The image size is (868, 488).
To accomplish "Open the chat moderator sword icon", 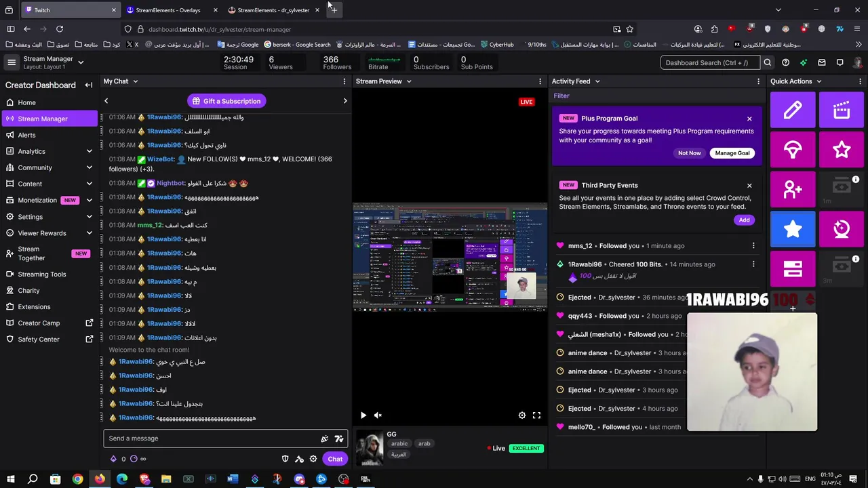I will [299, 459].
